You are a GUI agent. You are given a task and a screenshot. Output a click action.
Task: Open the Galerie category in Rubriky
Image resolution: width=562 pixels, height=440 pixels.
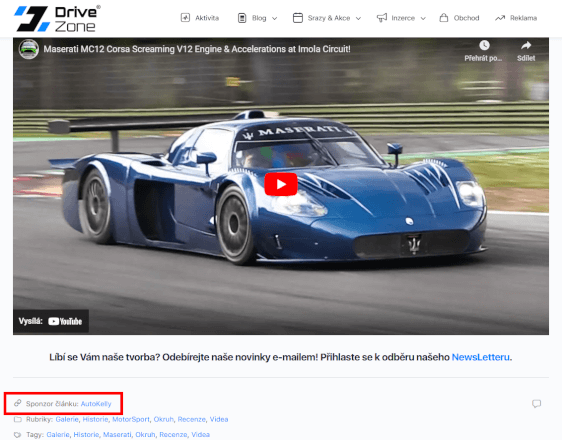[67, 419]
